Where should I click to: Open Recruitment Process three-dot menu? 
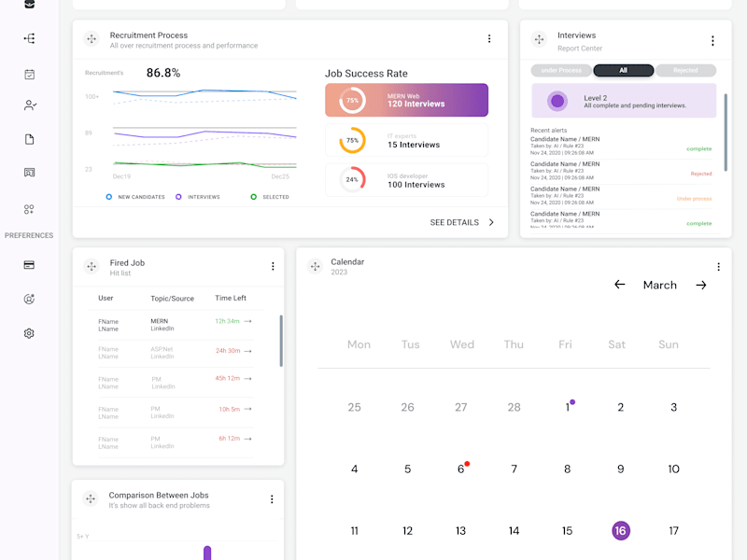tap(489, 38)
